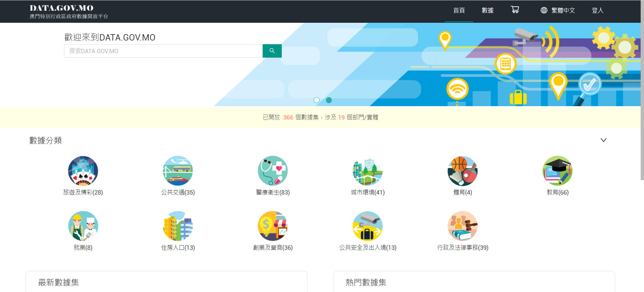Open the Sports category basketball icon
Screen dimensions: 644x292
click(x=463, y=171)
